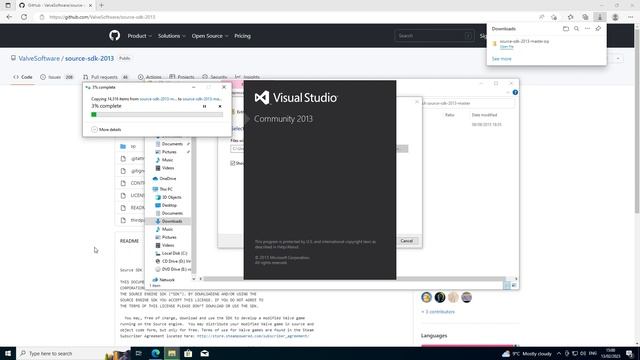640x360 pixels.
Task: Open ValveSoftware owner link
Action: 39,58
